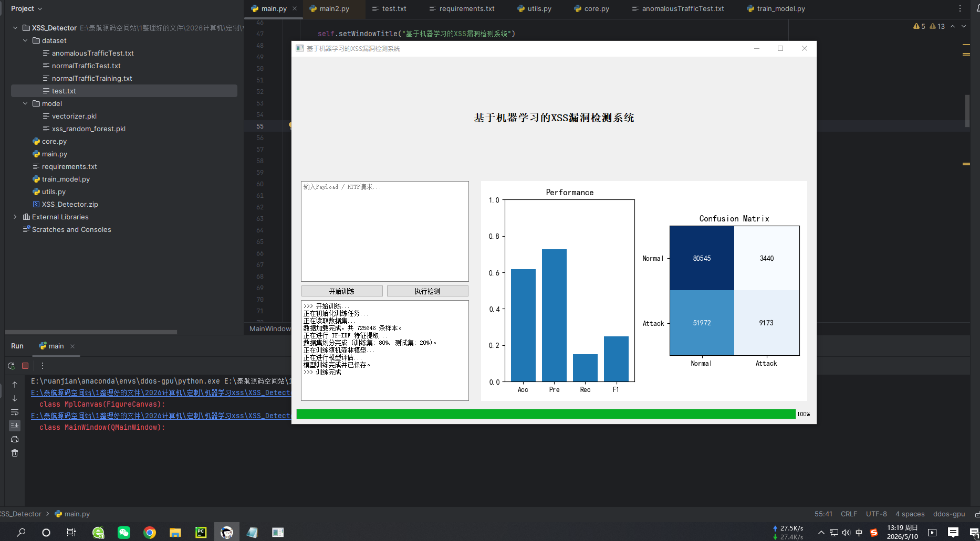Click the 开始训练 button
Viewport: 980px width, 541px height.
[x=342, y=291]
